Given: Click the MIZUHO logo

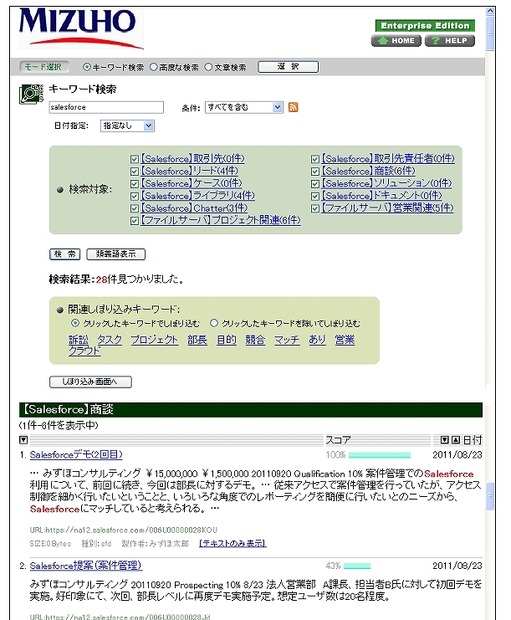Looking at the screenshot, I should 81,28.
